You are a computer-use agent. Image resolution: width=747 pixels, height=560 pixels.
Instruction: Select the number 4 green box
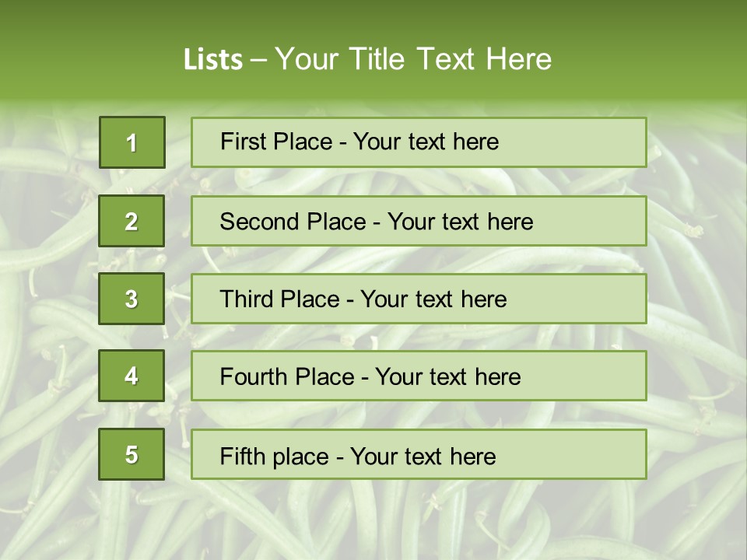pyautogui.click(x=132, y=376)
